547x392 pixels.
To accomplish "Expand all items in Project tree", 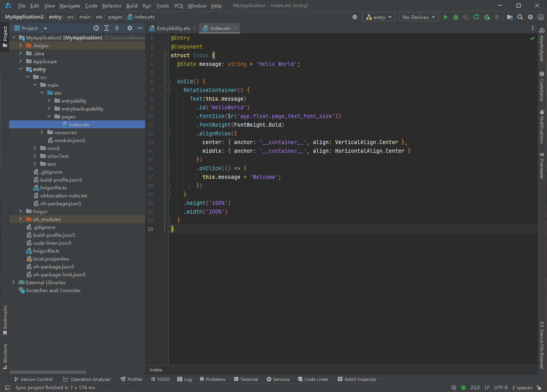I will pyautogui.click(x=107, y=28).
